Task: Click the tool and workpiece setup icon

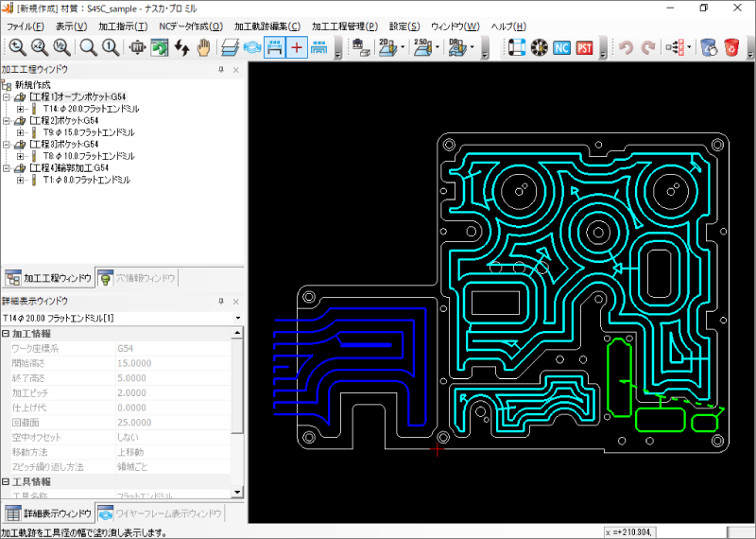Action: (x=361, y=47)
